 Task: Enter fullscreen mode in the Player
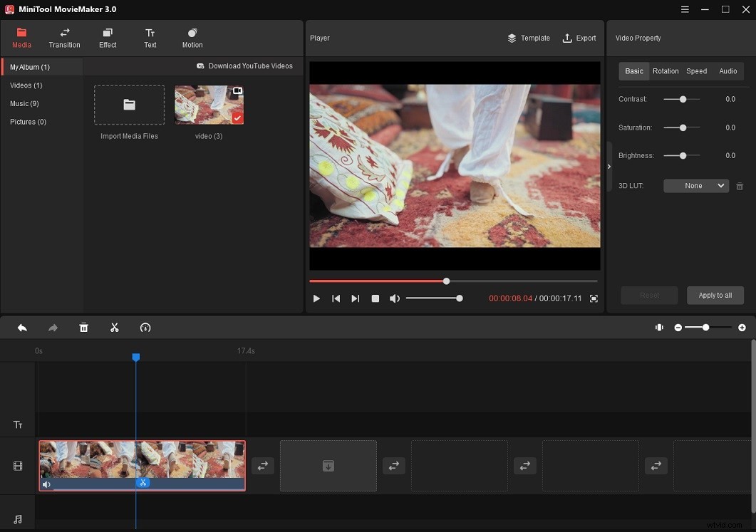pyautogui.click(x=594, y=298)
